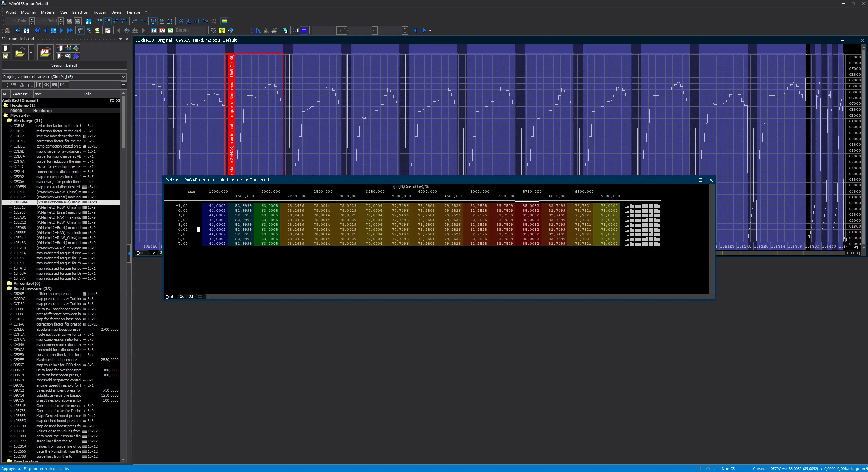The image size is (868, 472).
Task: Expand the dropdown arrow beside open folder icon
Action: click(31, 53)
